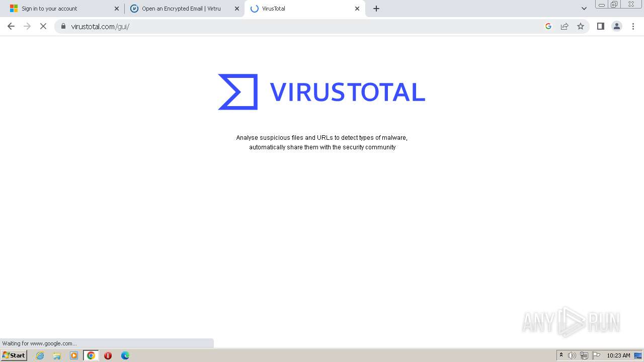Open the Chrome profile avatar menu
This screenshot has height=362, width=644.
tap(617, 26)
